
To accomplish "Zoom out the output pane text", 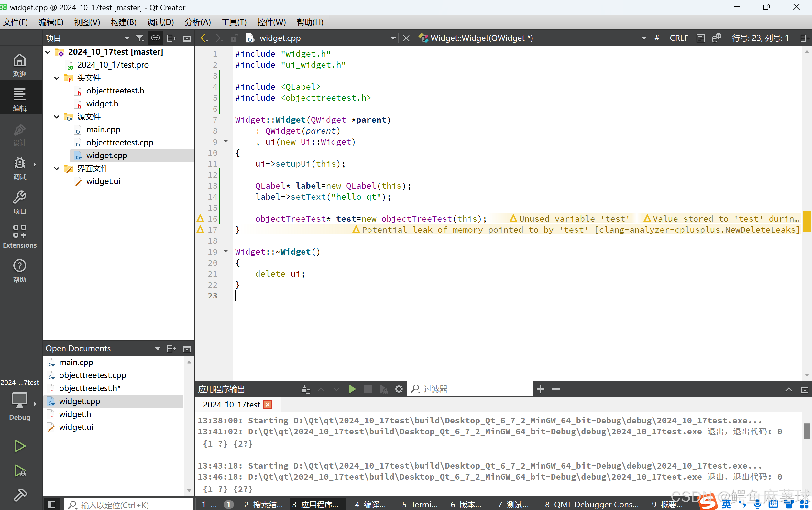I will 556,389.
